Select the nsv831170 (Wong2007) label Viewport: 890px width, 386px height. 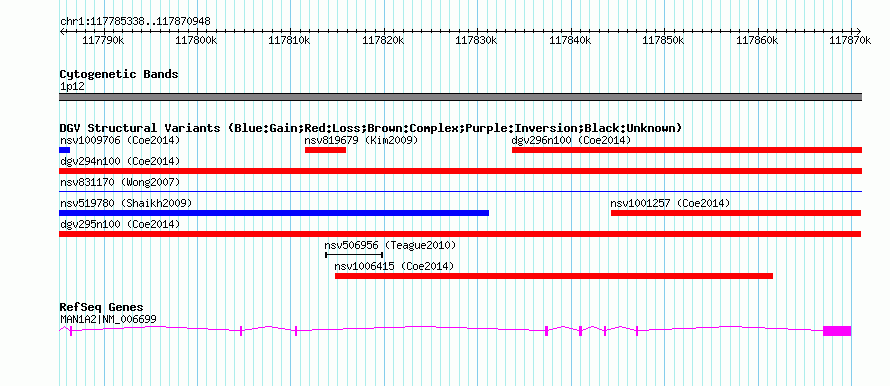tap(120, 182)
